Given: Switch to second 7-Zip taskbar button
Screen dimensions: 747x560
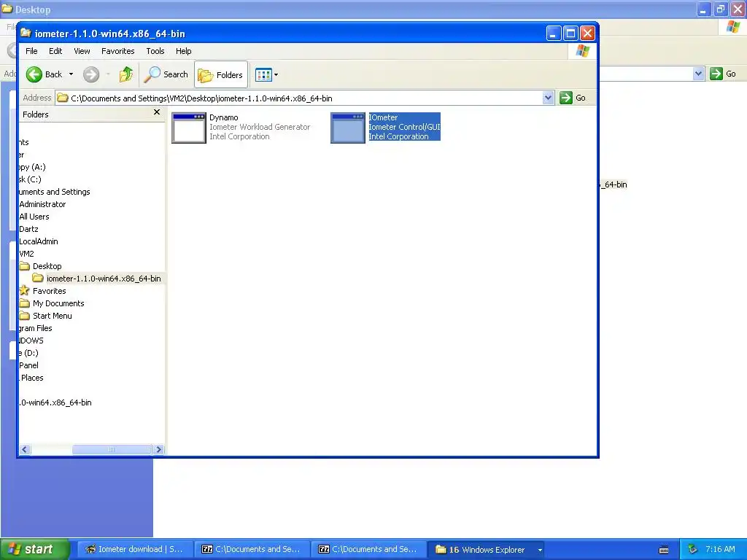Looking at the screenshot, I should (368, 549).
